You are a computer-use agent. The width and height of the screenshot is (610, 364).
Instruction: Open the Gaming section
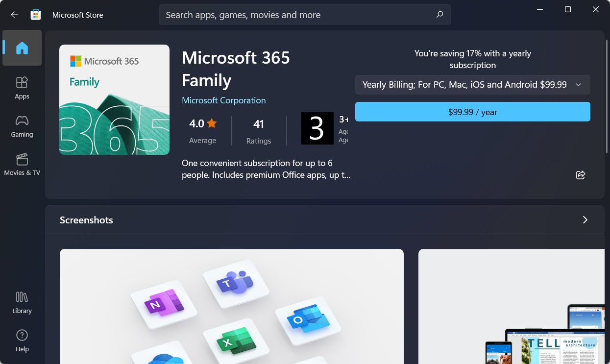point(22,126)
